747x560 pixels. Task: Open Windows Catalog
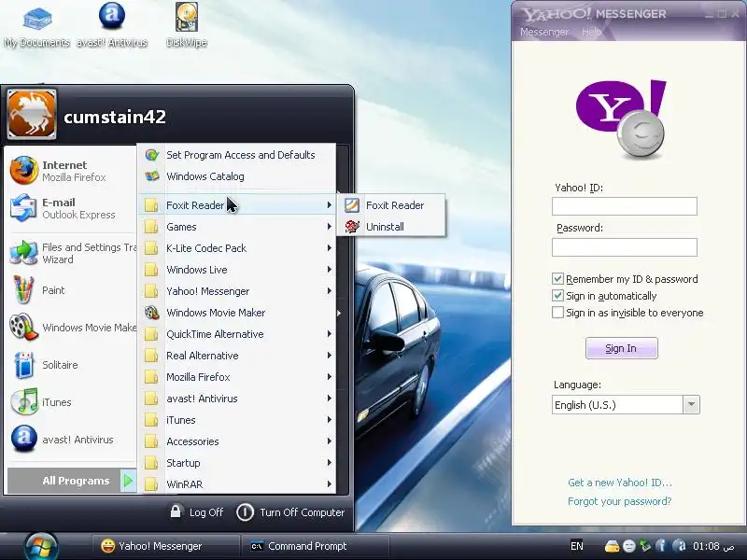[x=237, y=176]
